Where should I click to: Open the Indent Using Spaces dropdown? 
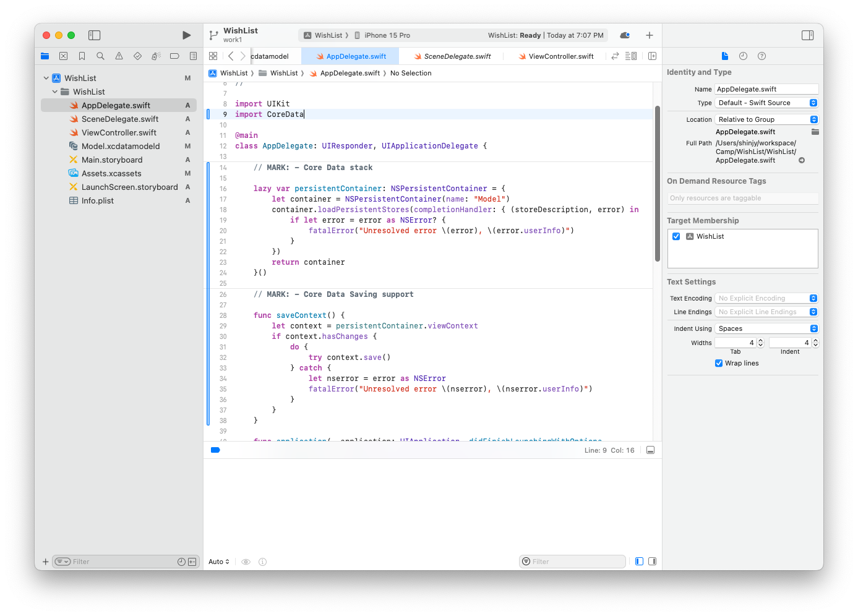click(x=766, y=328)
